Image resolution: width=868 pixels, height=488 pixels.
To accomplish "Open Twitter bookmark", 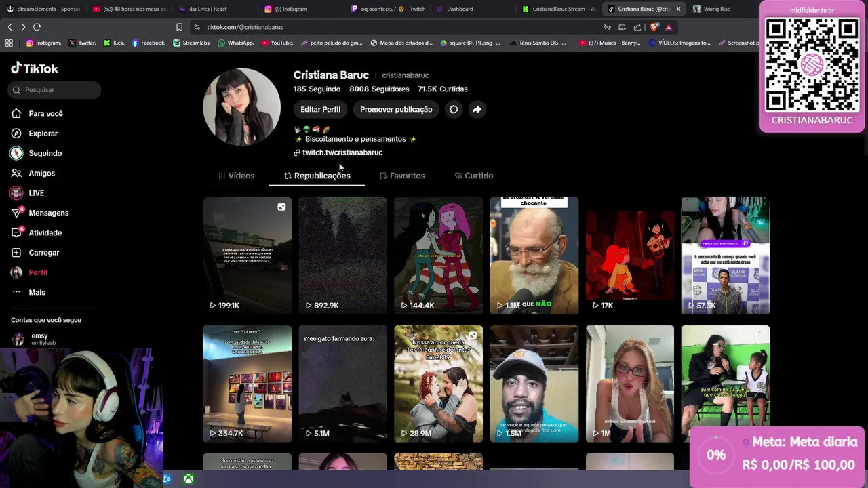I will coord(82,43).
